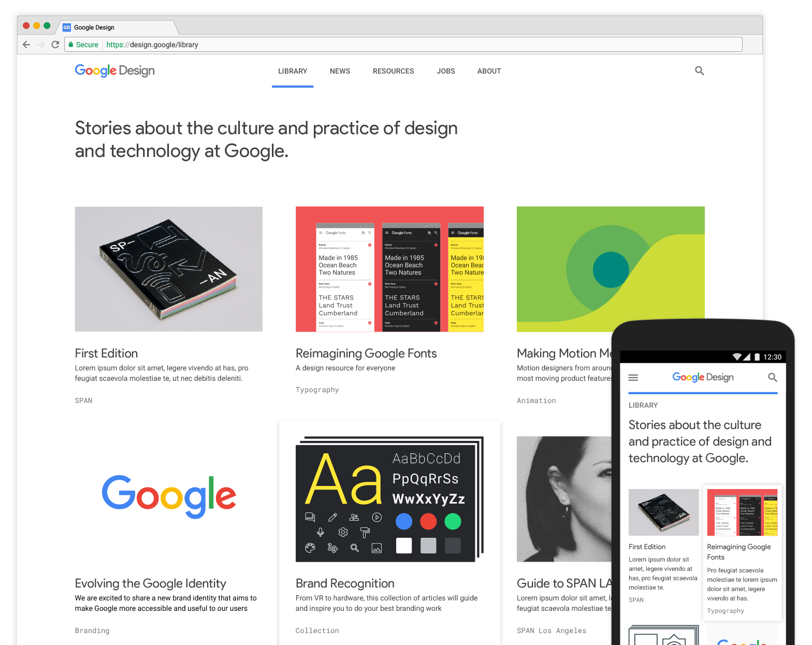
Task: Open the RESOURCES menu item
Action: 393,71
